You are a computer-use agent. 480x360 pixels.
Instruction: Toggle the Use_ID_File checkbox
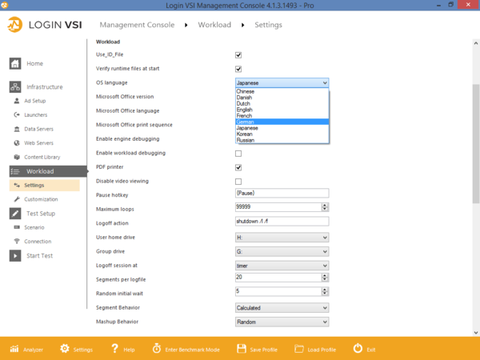(x=238, y=55)
